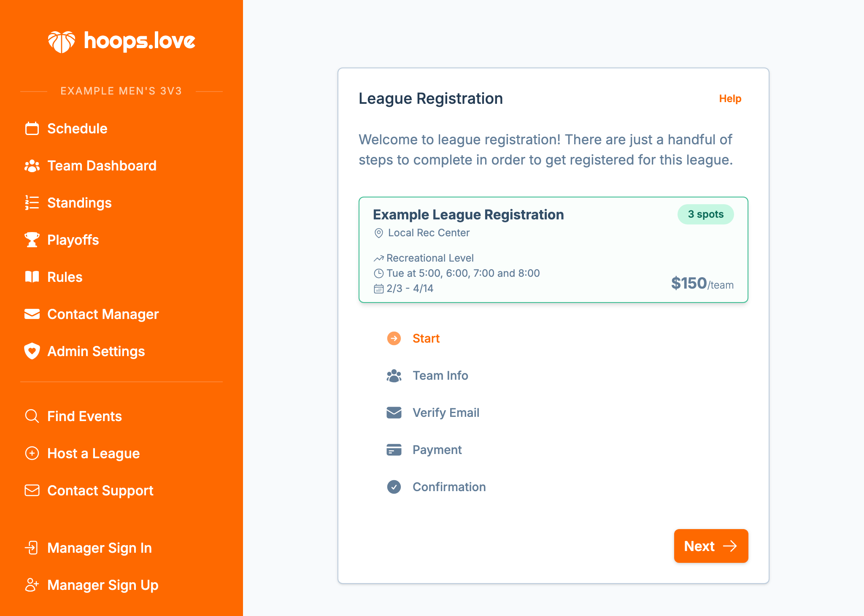Image resolution: width=864 pixels, height=616 pixels.
Task: Click the Admin Settings shield icon
Action: (32, 351)
